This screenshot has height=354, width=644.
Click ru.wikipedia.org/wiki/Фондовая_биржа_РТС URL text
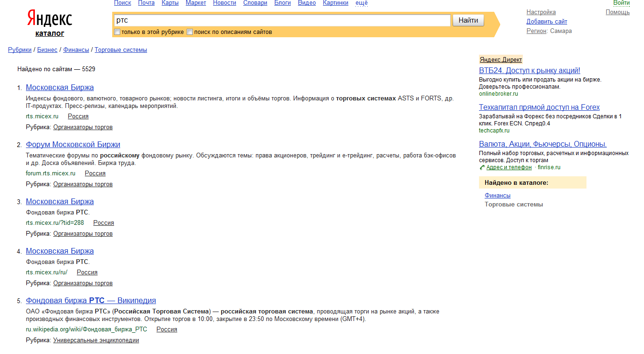click(86, 329)
